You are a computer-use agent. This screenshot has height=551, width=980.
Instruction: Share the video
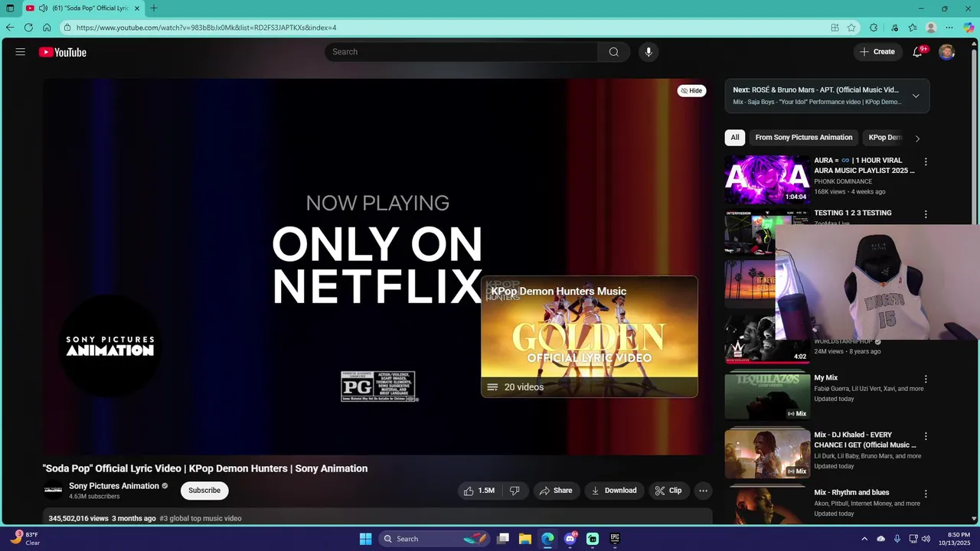click(x=556, y=491)
